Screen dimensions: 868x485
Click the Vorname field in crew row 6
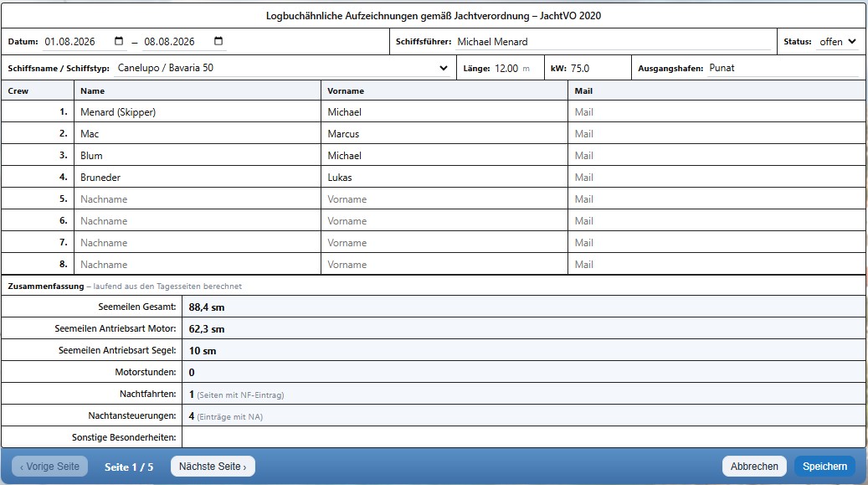click(x=444, y=220)
